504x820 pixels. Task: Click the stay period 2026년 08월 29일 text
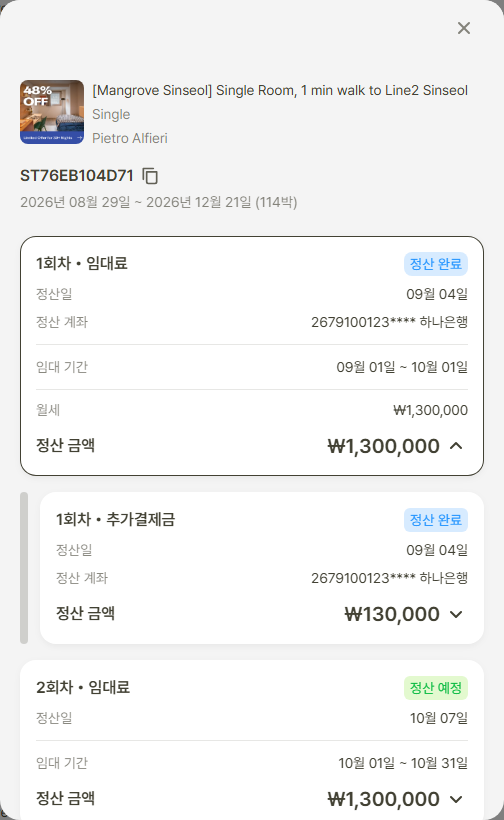tap(75, 202)
